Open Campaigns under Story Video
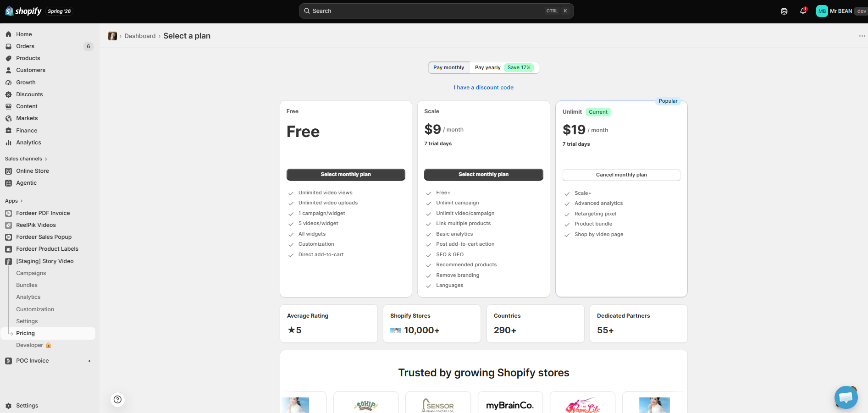Image resolution: width=868 pixels, height=413 pixels. [x=31, y=273]
